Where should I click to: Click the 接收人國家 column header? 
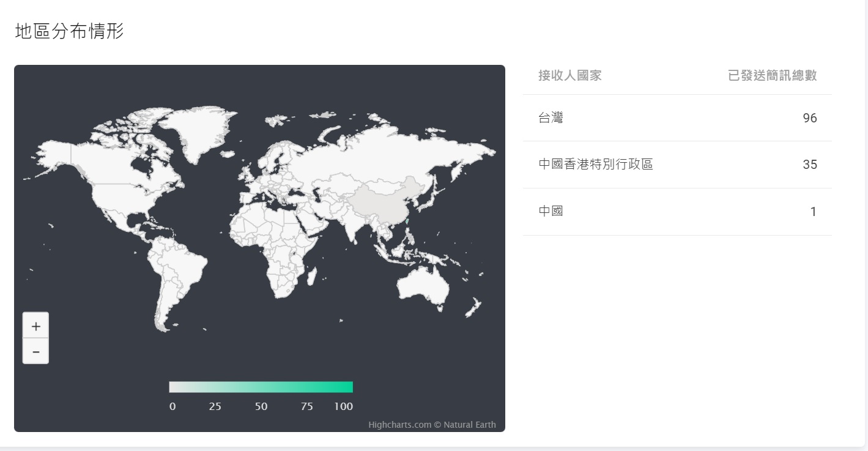click(569, 75)
